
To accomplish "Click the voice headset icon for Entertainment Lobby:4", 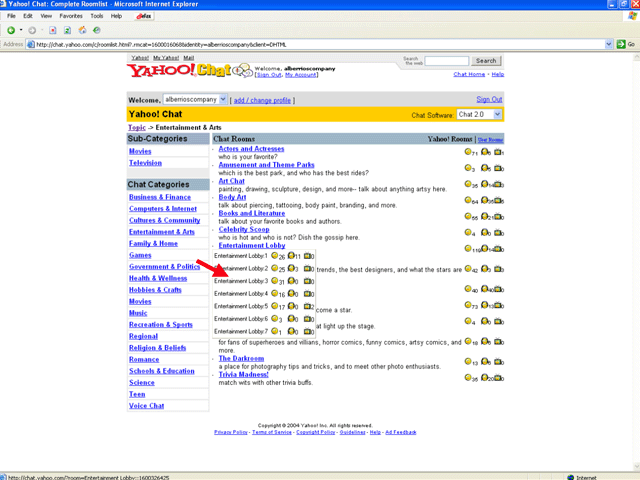I will coord(291,293).
